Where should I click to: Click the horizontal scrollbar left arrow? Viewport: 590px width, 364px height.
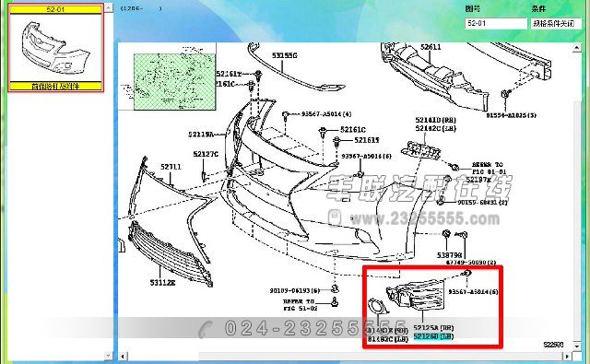click(123, 356)
